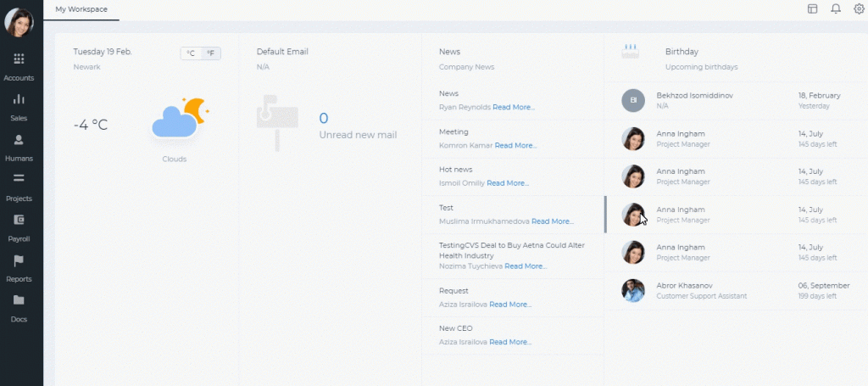Open the settings gear icon

tap(860, 8)
